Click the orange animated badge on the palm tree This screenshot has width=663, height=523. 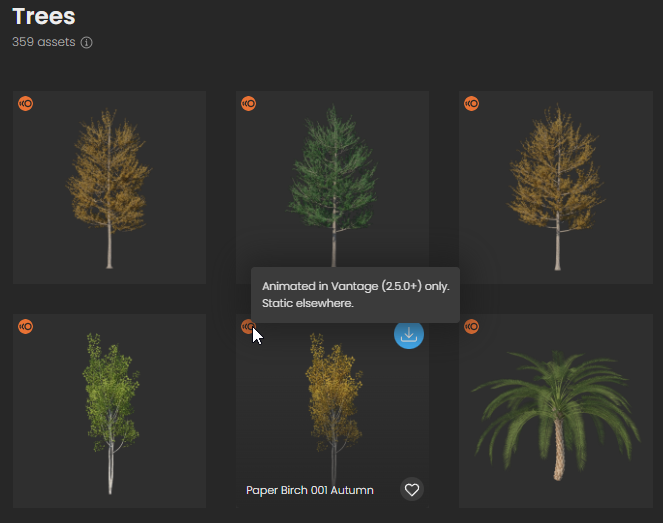(472, 326)
